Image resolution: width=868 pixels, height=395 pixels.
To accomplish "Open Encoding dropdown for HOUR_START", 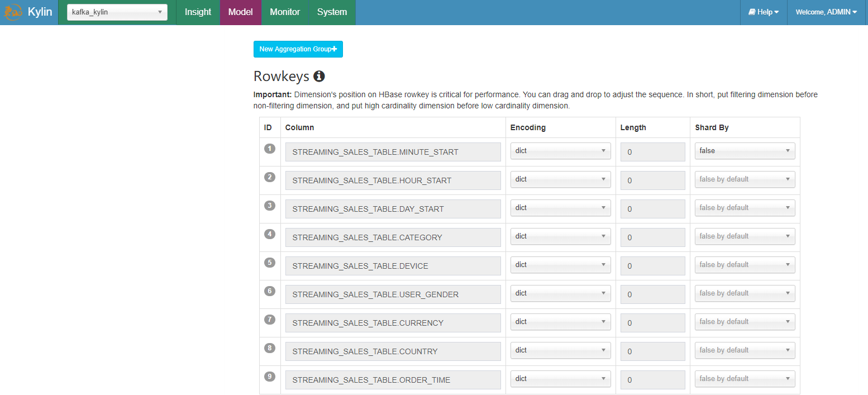I will click(x=560, y=179).
